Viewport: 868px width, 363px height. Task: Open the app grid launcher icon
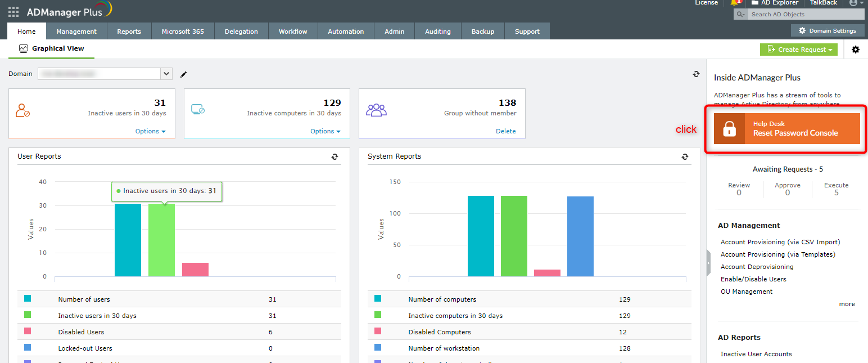point(13,12)
